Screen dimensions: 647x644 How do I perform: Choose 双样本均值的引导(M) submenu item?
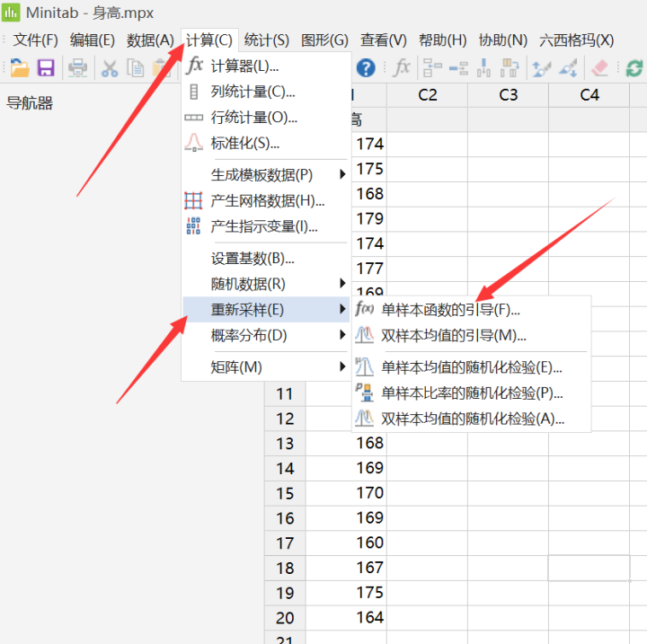[471, 335]
